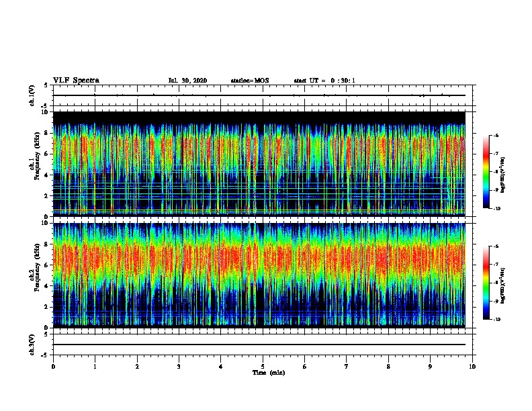Screen dimensions: 532x411
Task: Click the ch.3 voltage waveform trace
Action: pyautogui.click(x=259, y=345)
